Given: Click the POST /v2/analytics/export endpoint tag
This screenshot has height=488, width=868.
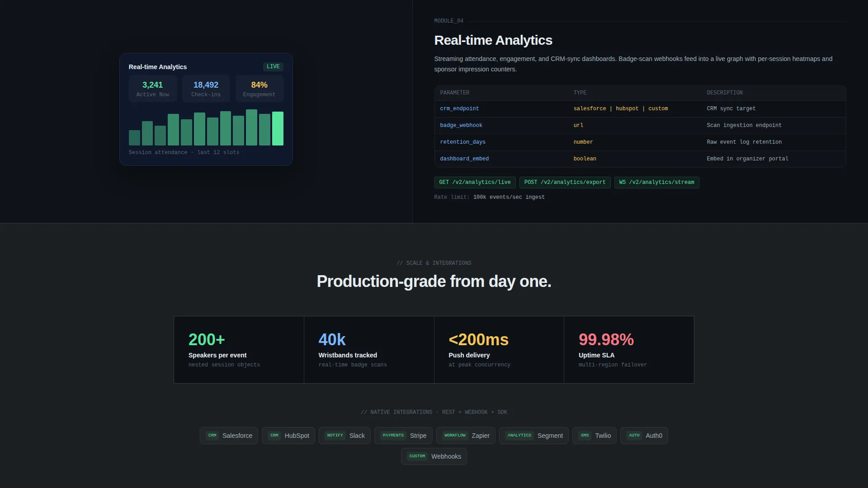Looking at the screenshot, I should (565, 183).
